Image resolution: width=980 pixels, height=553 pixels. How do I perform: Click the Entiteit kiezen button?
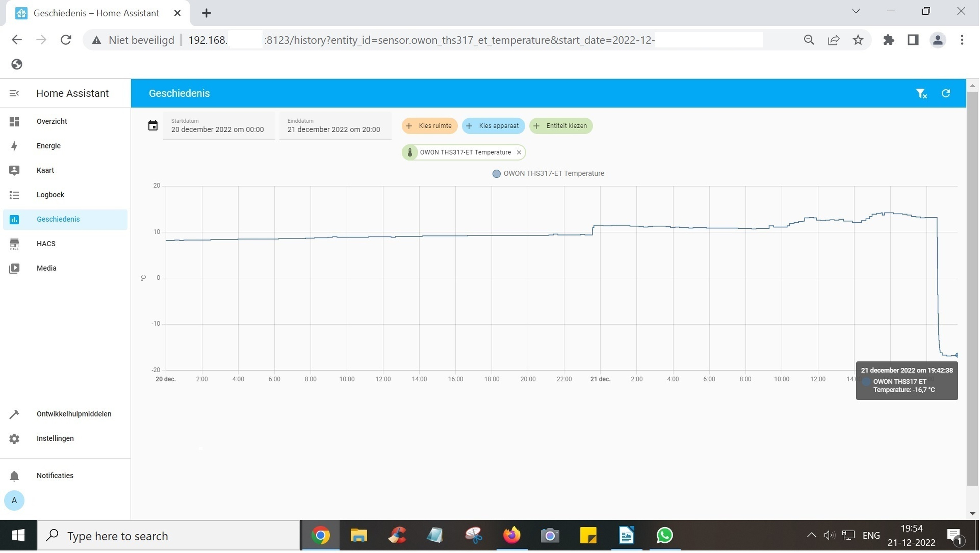561,125
